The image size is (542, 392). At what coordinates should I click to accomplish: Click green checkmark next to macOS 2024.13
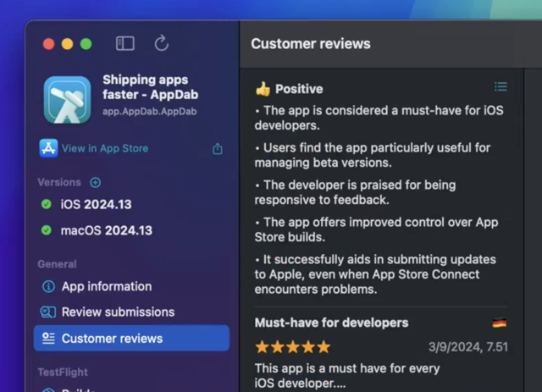pyautogui.click(x=47, y=230)
